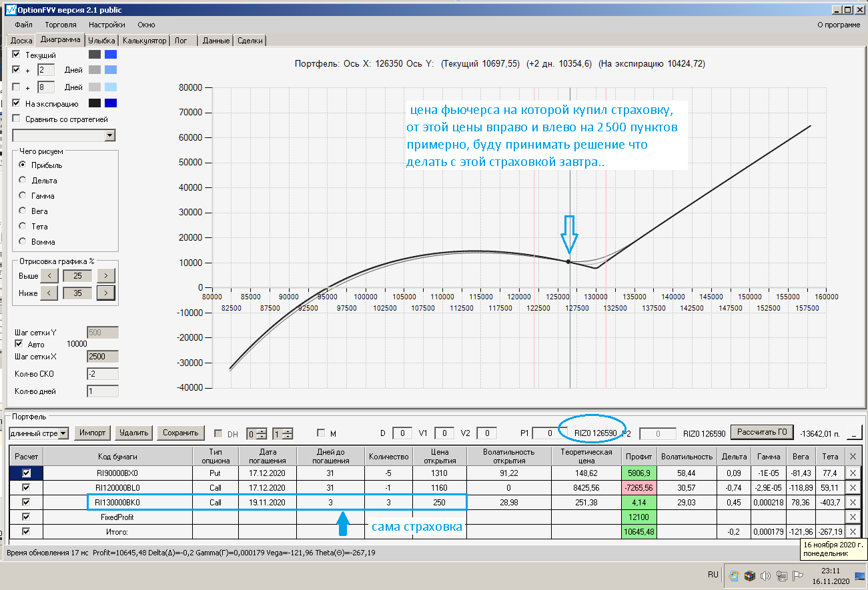This screenshot has width=868, height=590.
Task: Switch to the 'Сделки' tab
Action: pyautogui.click(x=250, y=41)
